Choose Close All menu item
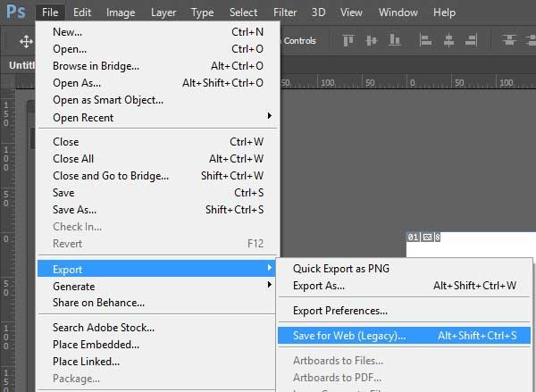Viewport: 536px width, 392px height. pos(158,159)
